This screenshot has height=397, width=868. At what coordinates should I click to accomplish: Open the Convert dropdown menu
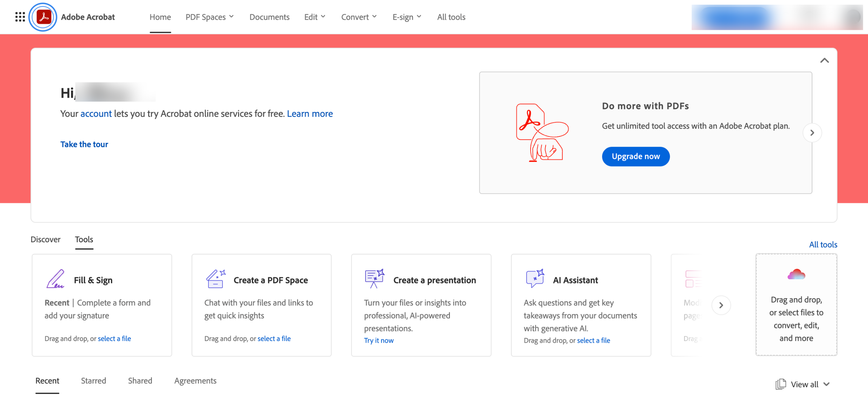pos(359,17)
